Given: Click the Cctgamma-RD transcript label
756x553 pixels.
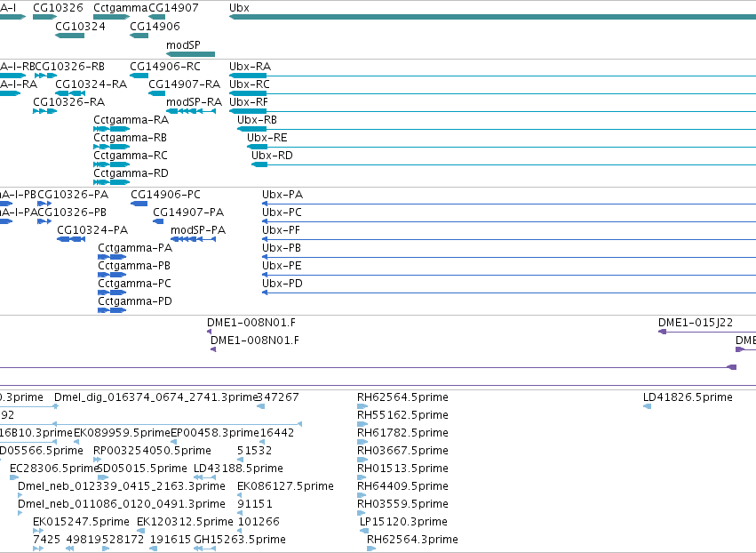Looking at the screenshot, I should click(x=131, y=173).
